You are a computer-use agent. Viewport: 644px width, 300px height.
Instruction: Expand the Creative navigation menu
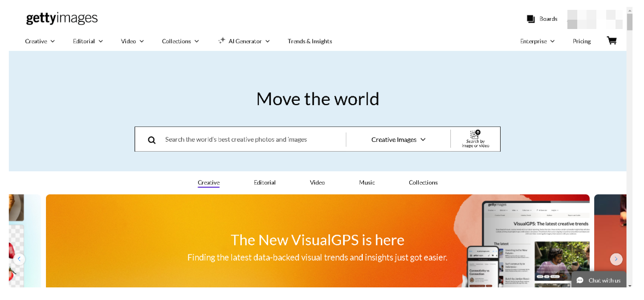(40, 41)
